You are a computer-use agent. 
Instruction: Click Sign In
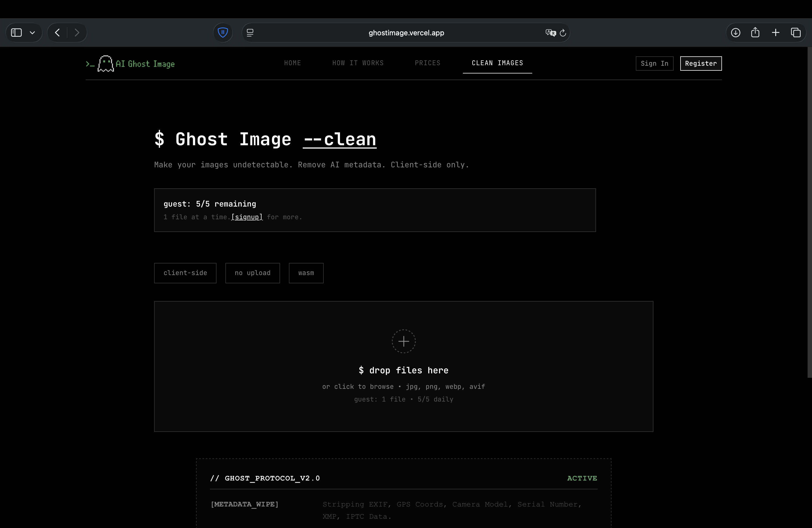[654, 64]
